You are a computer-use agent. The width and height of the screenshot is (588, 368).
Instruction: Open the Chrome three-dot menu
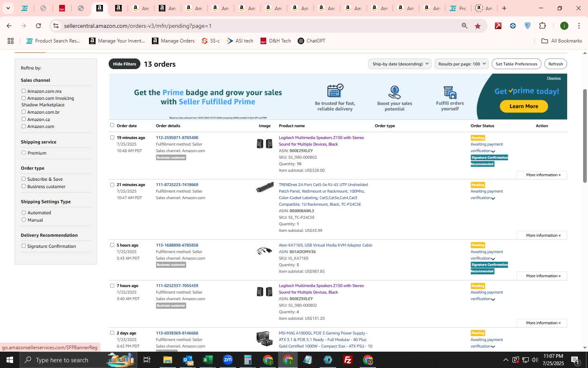(x=579, y=26)
